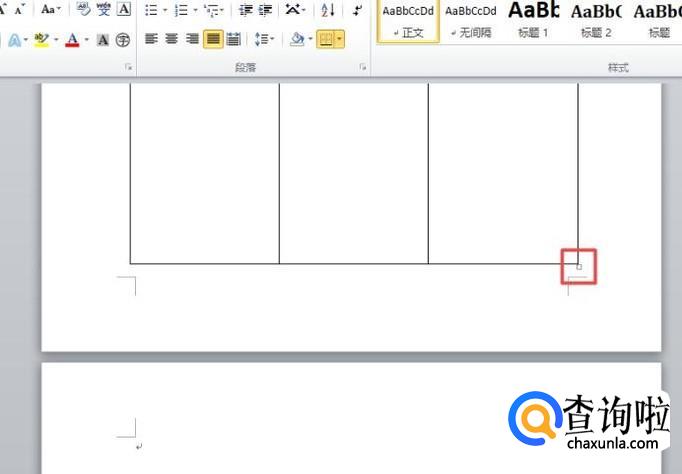682x474 pixels.
Task: Apply red font color
Action: coord(72,40)
